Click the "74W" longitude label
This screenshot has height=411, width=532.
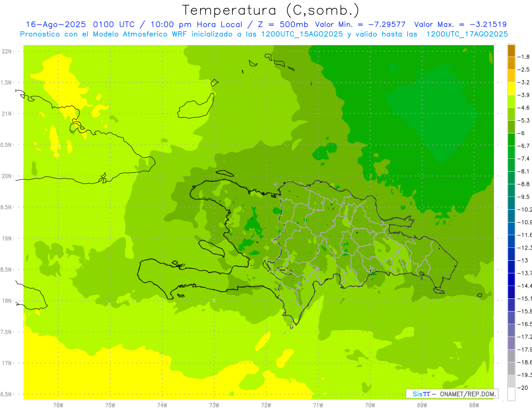coord(162,405)
